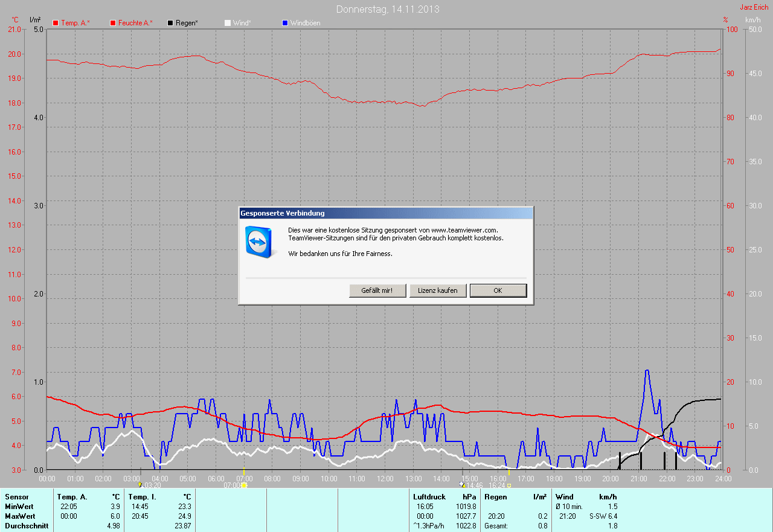Click the sun icon at 07:00
Screen dimensions: 773x532
(244, 485)
